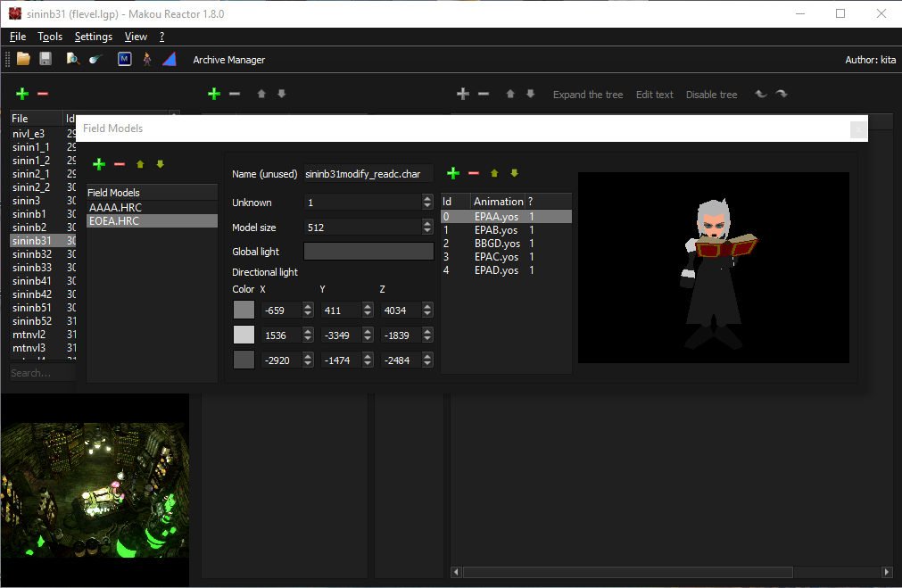Add a file with the green plus above File list

pos(22,93)
